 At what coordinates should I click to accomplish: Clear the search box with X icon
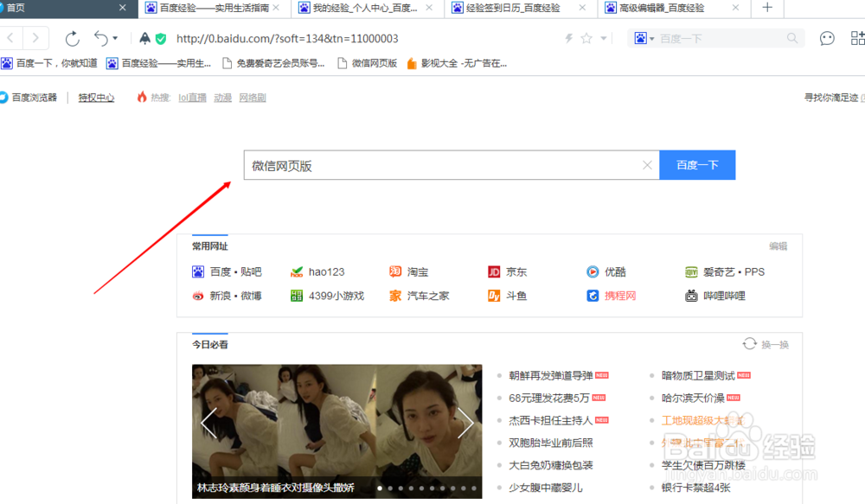(647, 165)
